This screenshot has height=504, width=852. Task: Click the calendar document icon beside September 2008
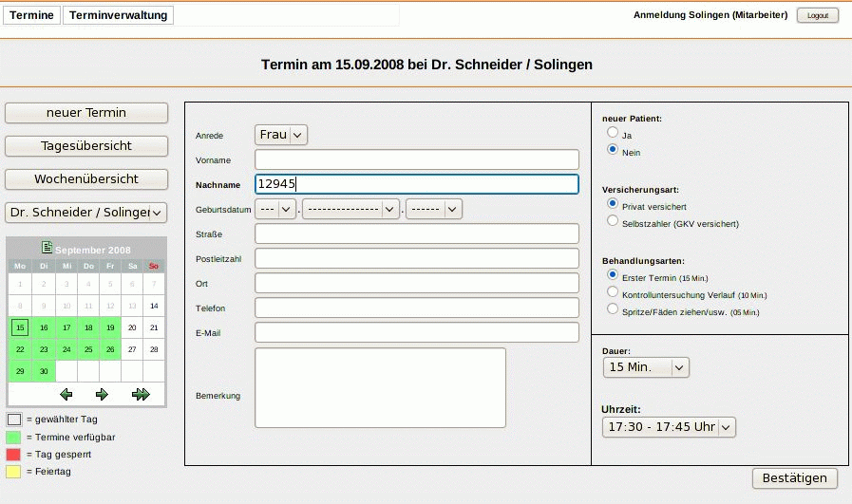tap(47, 248)
